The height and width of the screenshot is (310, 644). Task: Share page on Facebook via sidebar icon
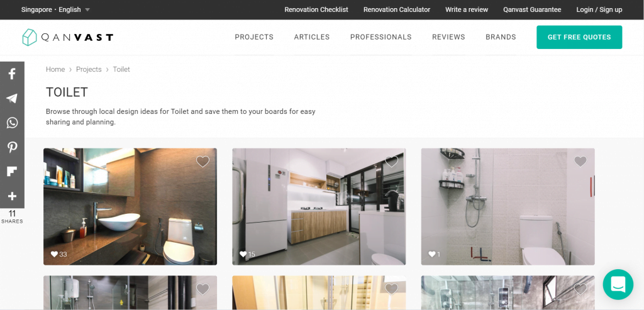tap(12, 74)
